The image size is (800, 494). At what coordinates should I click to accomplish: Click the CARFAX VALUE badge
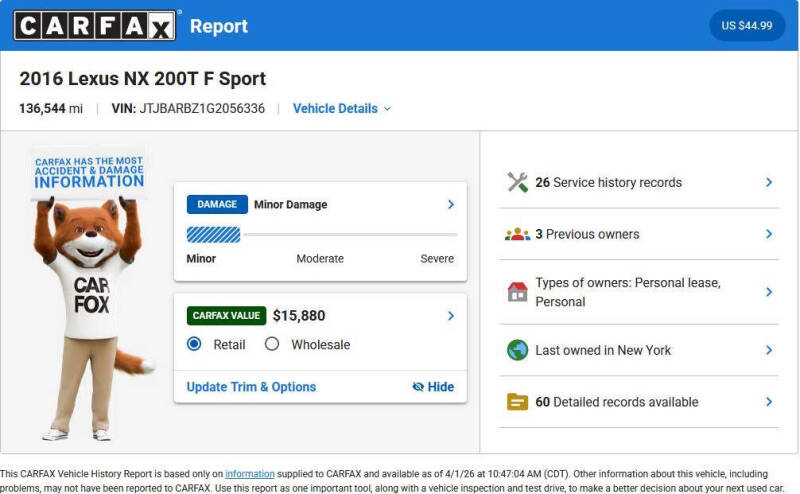point(226,315)
